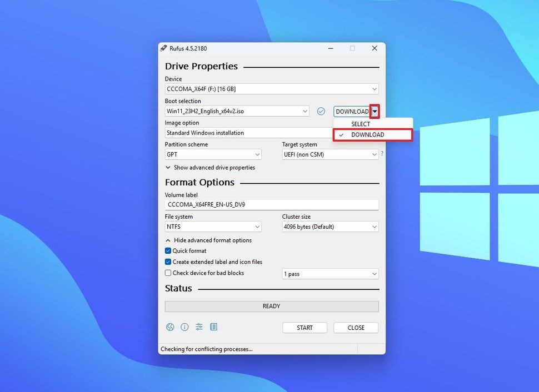Image resolution: width=539 pixels, height=392 pixels.
Task: Click the main DOWNLOAD button
Action: click(x=352, y=111)
